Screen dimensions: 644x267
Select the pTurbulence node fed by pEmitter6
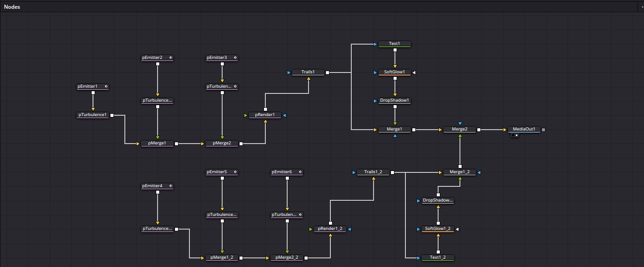point(287,215)
